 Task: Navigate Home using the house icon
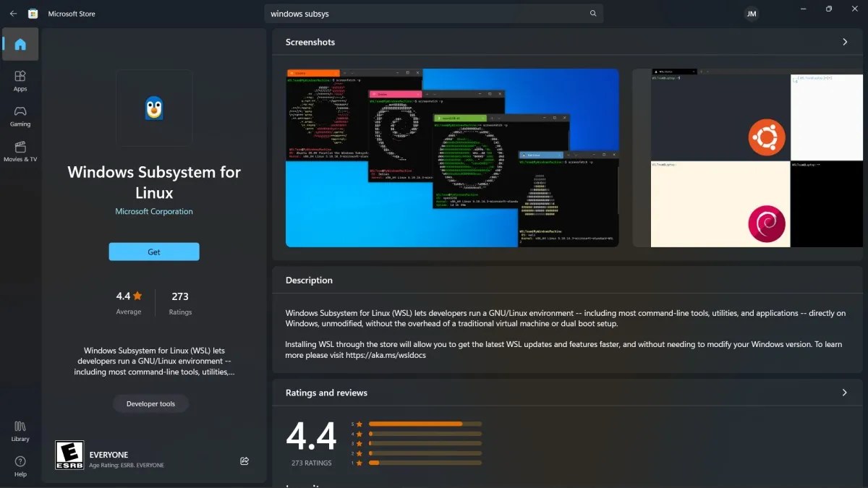click(x=20, y=44)
